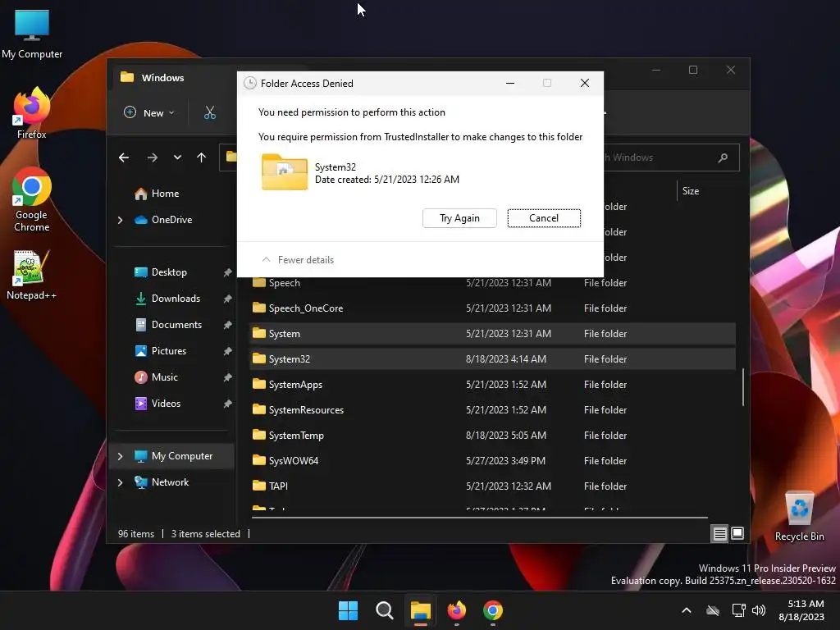The height and width of the screenshot is (630, 840).
Task: Open the New item menu
Action: click(x=149, y=112)
